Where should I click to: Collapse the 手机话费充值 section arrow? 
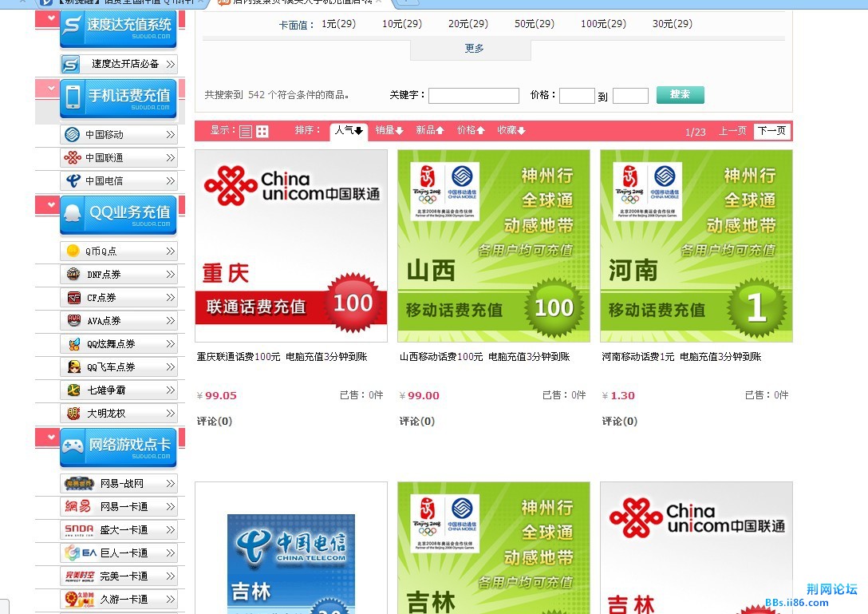(x=51, y=89)
